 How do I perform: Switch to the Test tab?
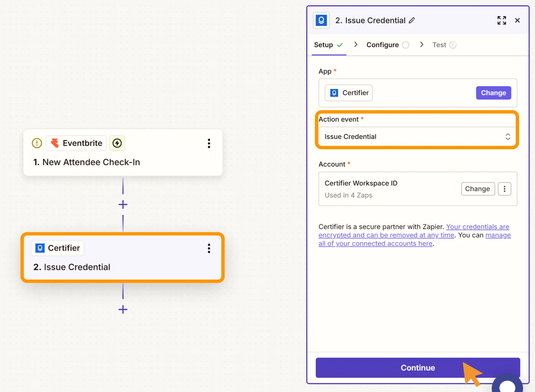444,45
